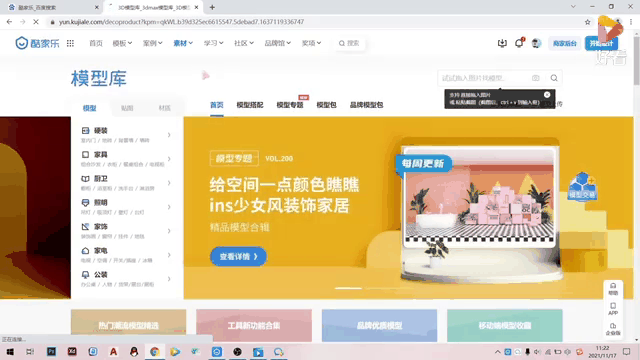Image resolution: width=640 pixels, height=360 pixels.
Task: Open the 工具新功能合集 card
Action: pos(254,325)
